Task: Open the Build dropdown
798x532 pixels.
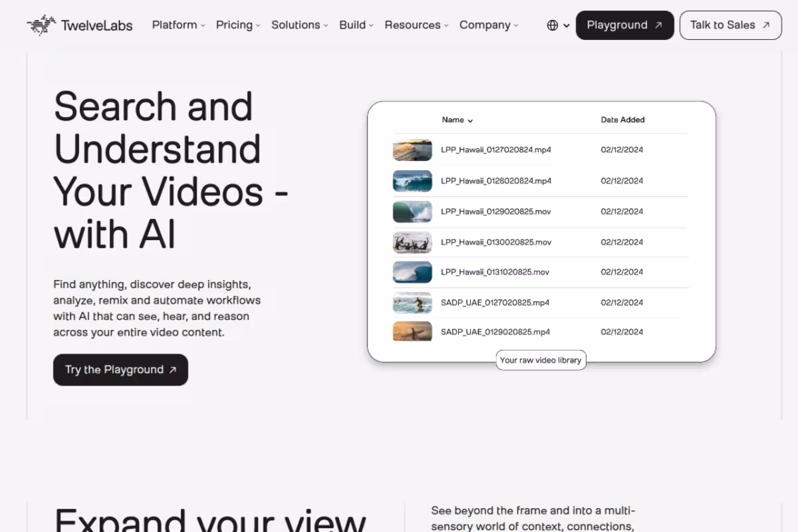Action: pyautogui.click(x=356, y=25)
